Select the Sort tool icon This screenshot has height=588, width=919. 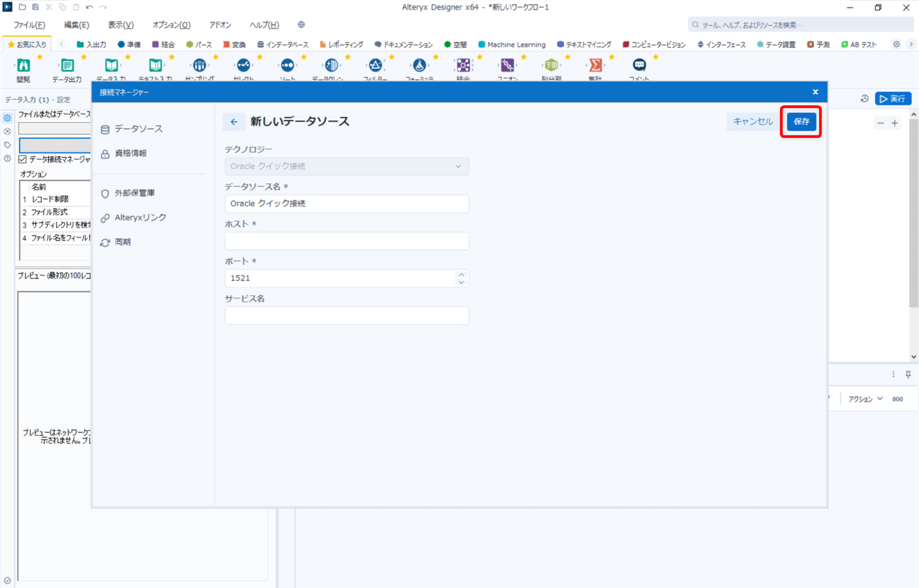click(288, 65)
